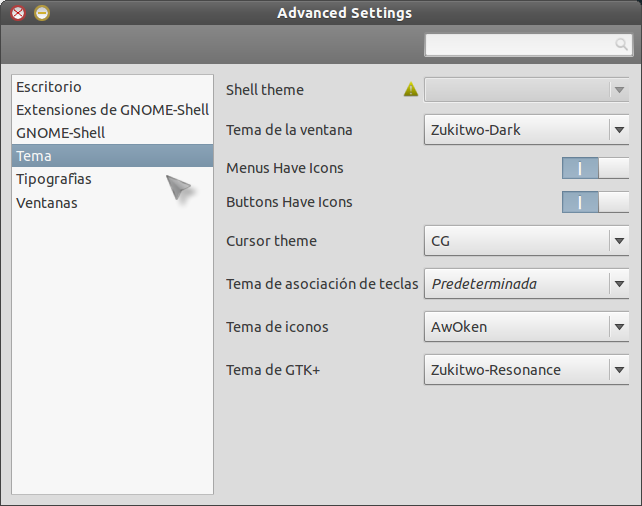Toggle Buttons Have Icons switch
This screenshot has width=642, height=506.
(x=595, y=202)
